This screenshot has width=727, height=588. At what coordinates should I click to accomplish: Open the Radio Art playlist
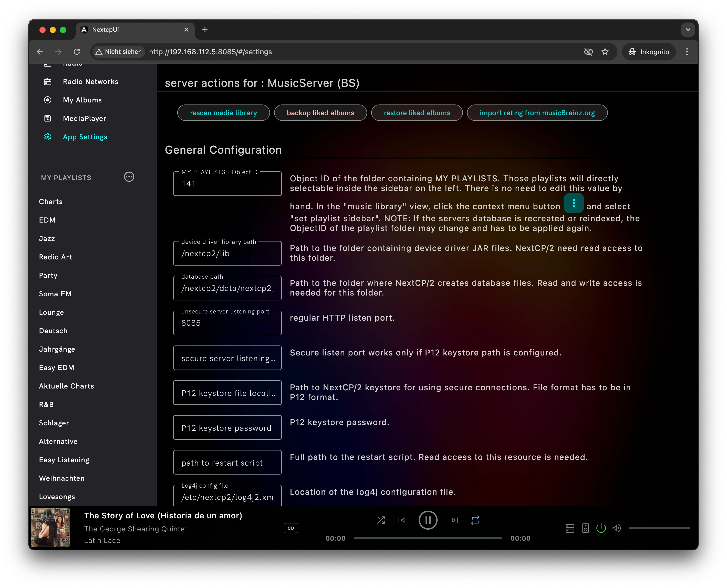[x=56, y=257]
